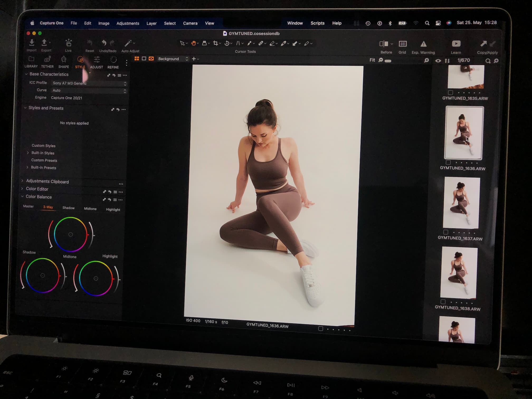Switch to the Midtone color balance tab

(x=90, y=209)
